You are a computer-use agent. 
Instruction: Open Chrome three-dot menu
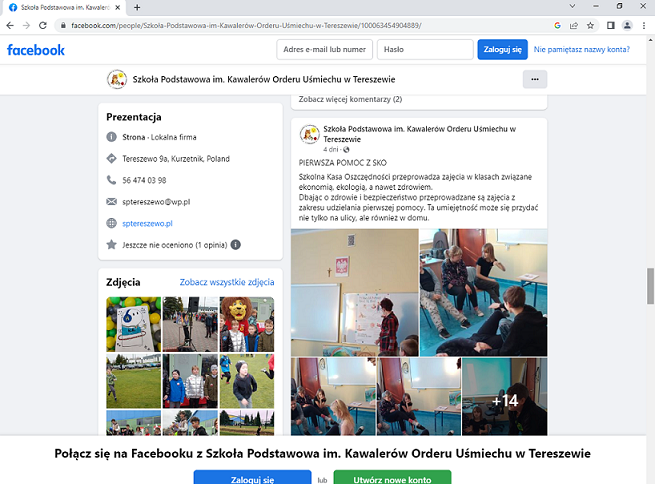coord(644,25)
